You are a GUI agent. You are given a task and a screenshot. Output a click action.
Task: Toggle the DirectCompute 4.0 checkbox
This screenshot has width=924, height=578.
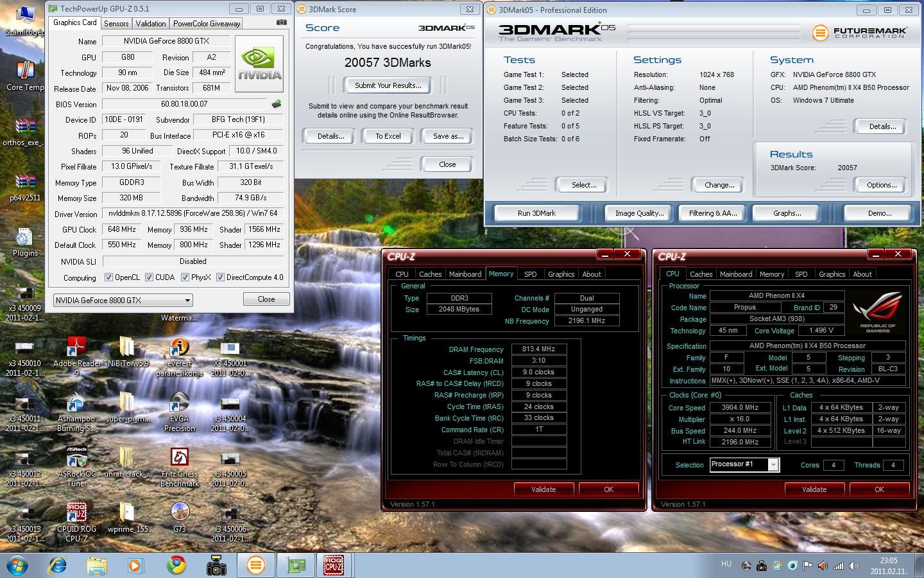[220, 277]
